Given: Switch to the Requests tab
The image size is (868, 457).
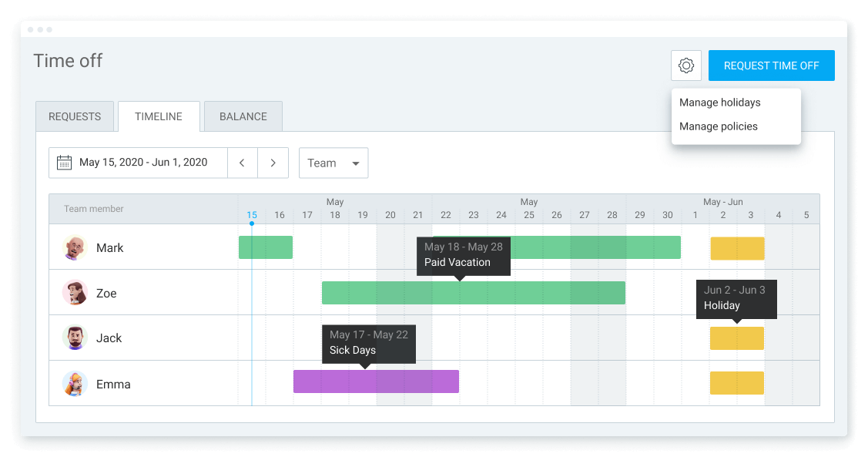Looking at the screenshot, I should (x=75, y=116).
